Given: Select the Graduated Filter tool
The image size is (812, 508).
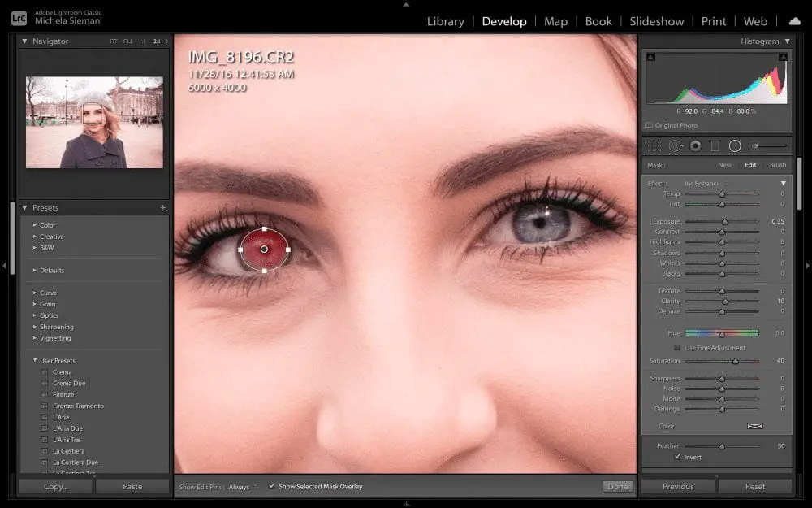Looking at the screenshot, I should pos(715,146).
